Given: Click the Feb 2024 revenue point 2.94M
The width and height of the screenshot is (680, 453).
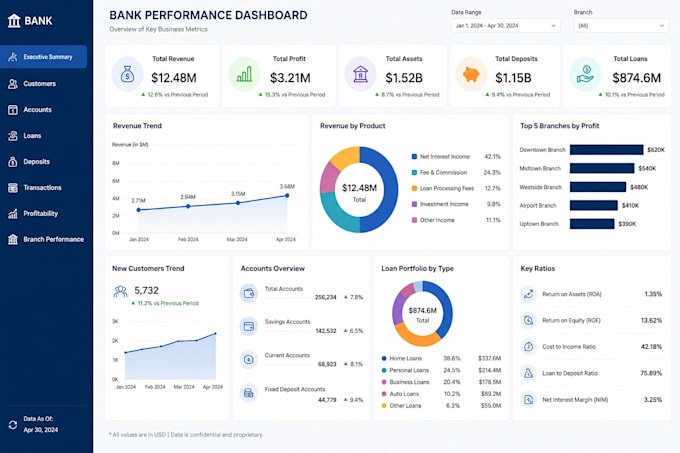Looking at the screenshot, I should 188,206.
